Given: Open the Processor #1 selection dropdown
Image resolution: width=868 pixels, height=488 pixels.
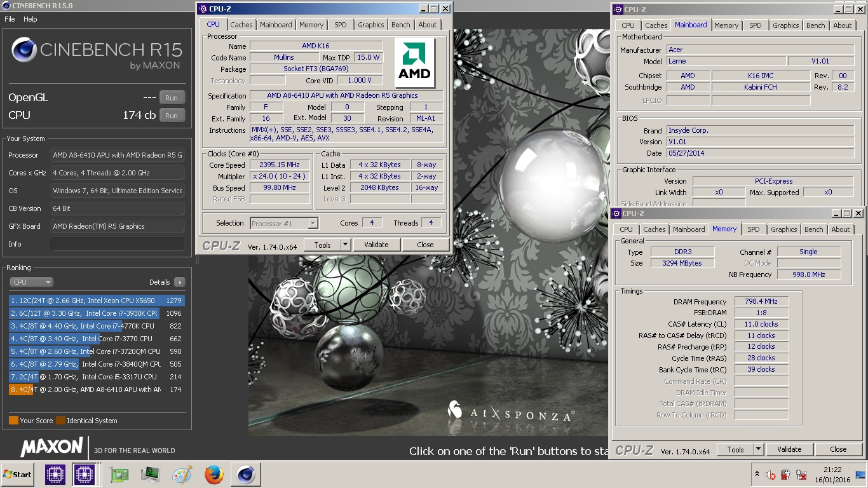Looking at the screenshot, I should pyautogui.click(x=284, y=223).
